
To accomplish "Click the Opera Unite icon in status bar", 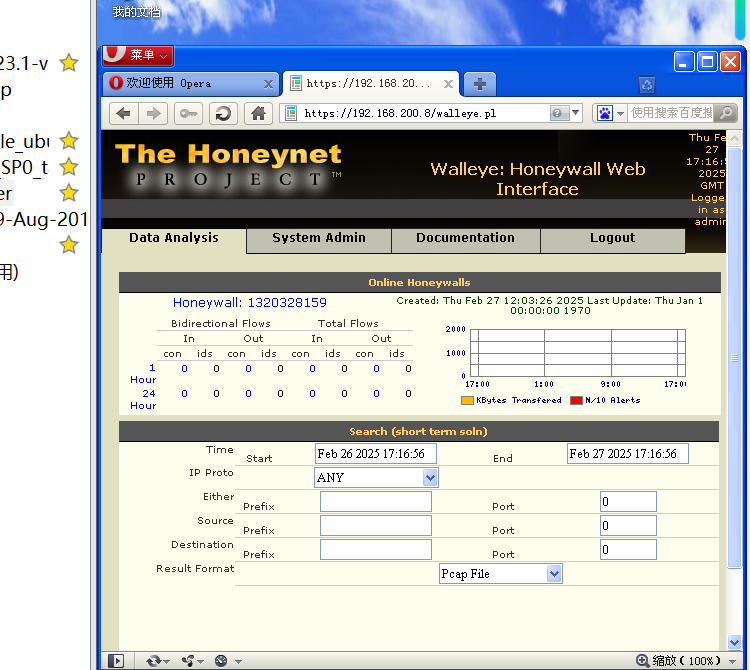I will coord(188,661).
